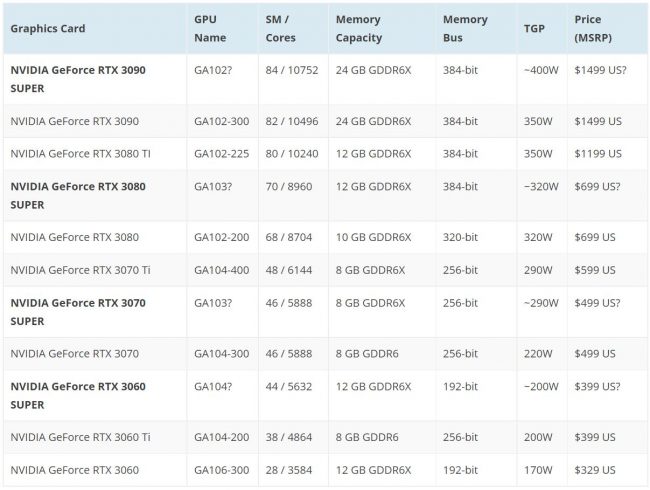650x490 pixels.
Task: Click the 28 / 3584 cores value
Action: (x=289, y=470)
